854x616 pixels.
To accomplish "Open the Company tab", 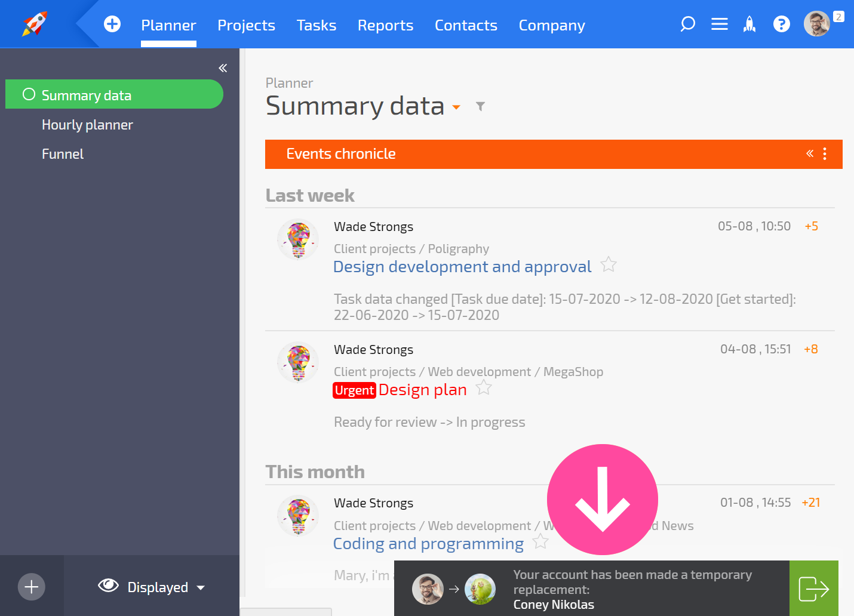I will pyautogui.click(x=552, y=25).
